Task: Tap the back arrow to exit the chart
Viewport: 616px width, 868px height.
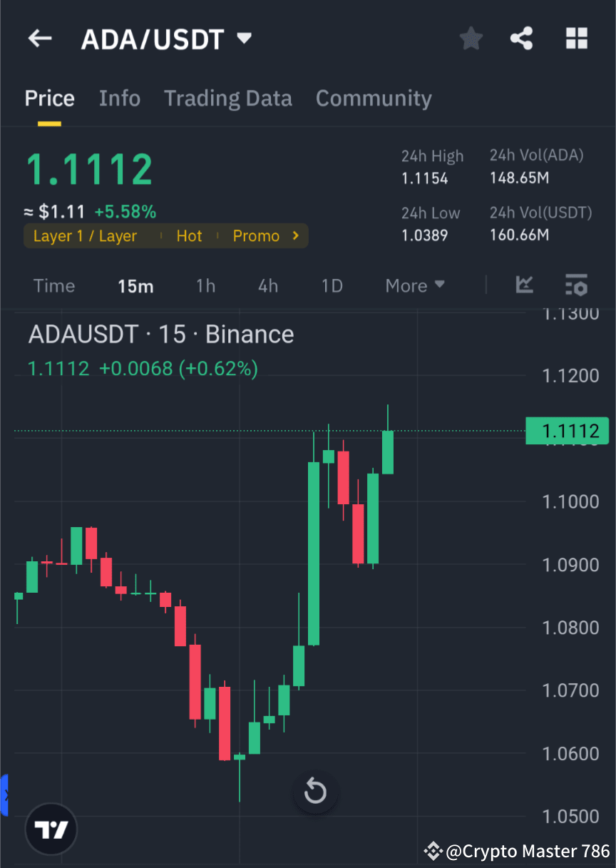Action: [x=39, y=39]
